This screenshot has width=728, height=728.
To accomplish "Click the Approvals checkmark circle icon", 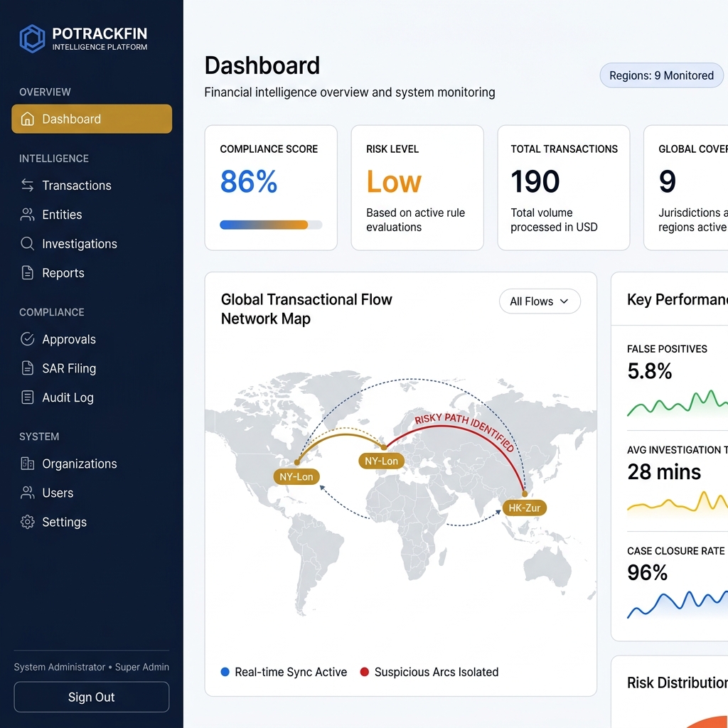I will [x=28, y=339].
